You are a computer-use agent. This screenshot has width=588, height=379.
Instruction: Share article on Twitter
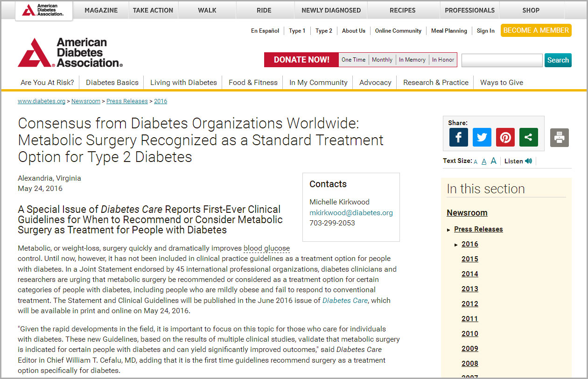pyautogui.click(x=482, y=137)
